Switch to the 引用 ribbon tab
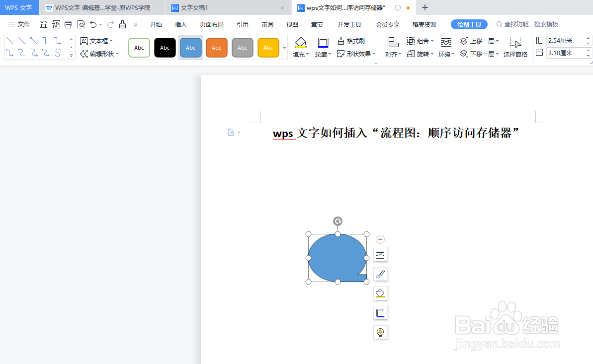 coord(243,24)
